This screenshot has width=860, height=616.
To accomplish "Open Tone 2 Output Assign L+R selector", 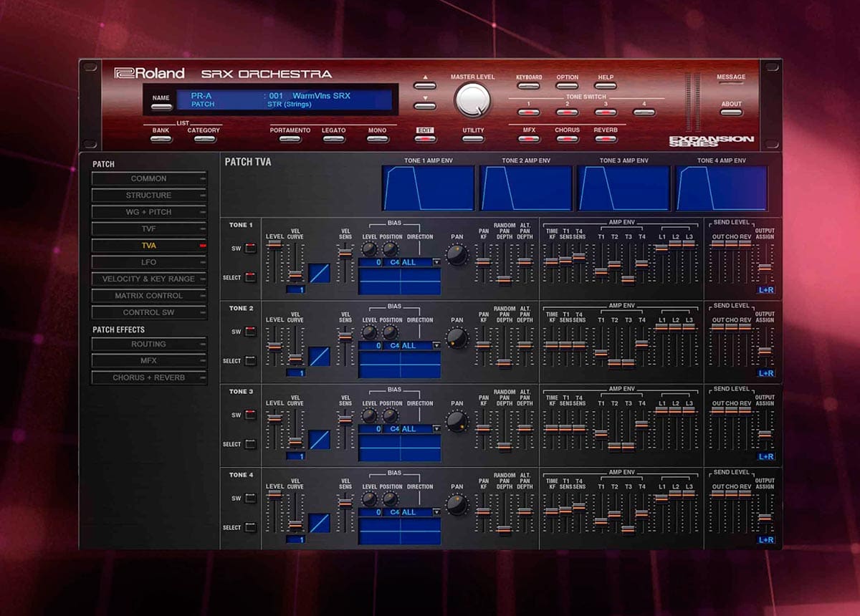I will coord(766,373).
